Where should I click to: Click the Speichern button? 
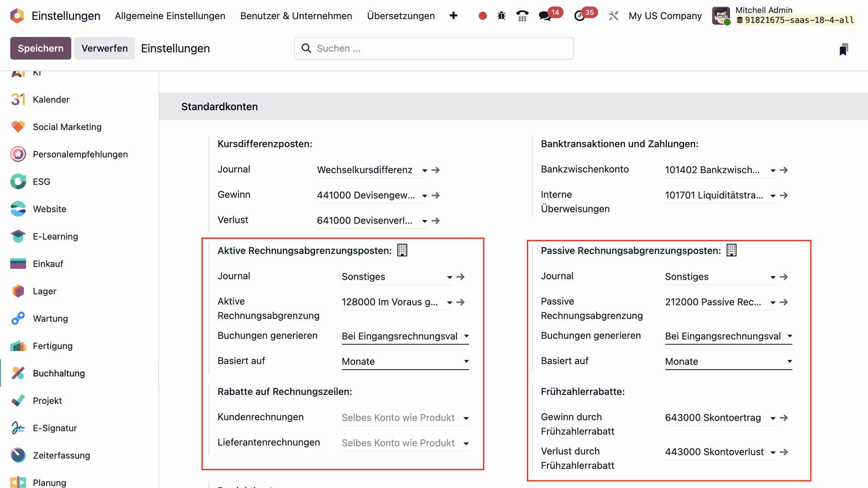[40, 48]
